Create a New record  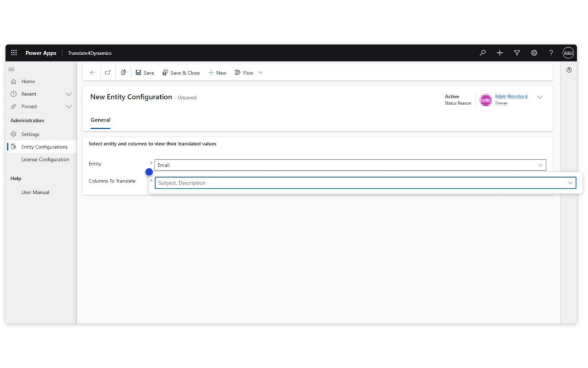coord(217,72)
